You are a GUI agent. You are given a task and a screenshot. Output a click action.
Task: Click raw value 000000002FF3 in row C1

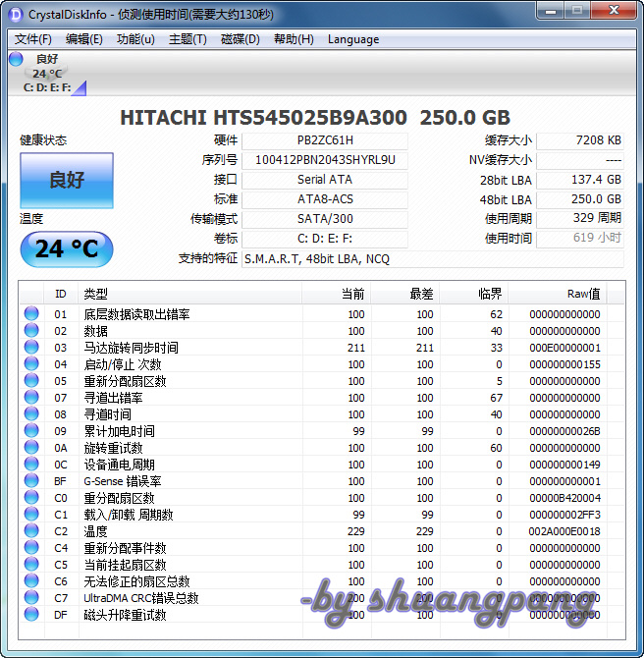coord(564,515)
